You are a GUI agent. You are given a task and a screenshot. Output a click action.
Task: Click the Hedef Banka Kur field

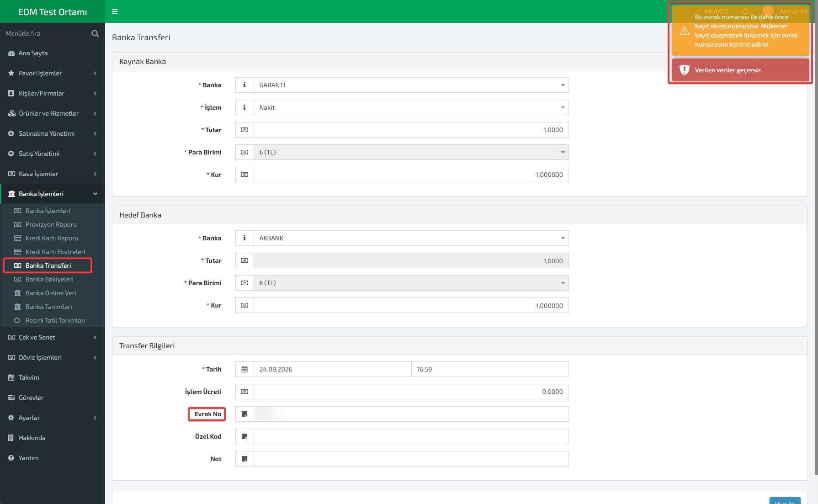411,305
